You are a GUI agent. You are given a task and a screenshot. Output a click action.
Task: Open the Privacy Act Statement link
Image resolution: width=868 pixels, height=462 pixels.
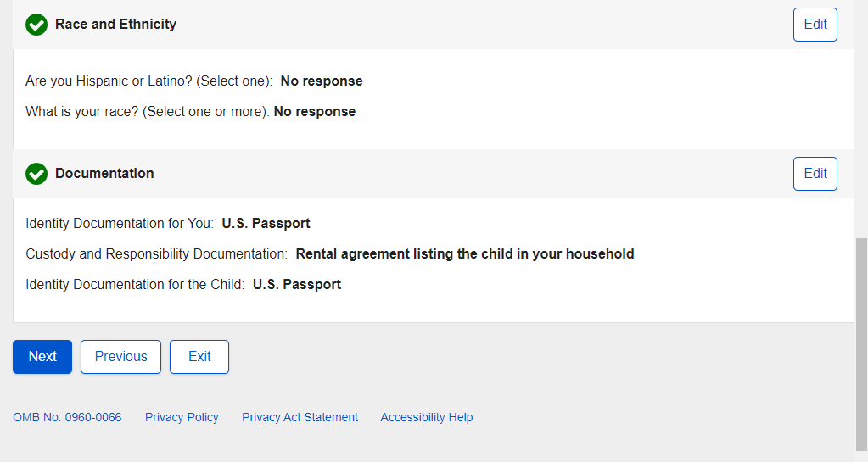pyautogui.click(x=300, y=417)
